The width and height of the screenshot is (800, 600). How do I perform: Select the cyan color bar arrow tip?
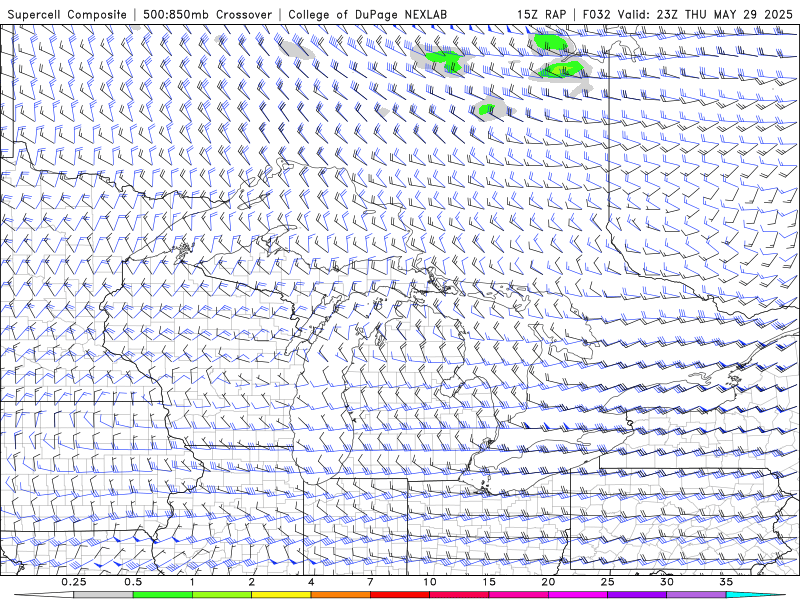tap(756, 595)
